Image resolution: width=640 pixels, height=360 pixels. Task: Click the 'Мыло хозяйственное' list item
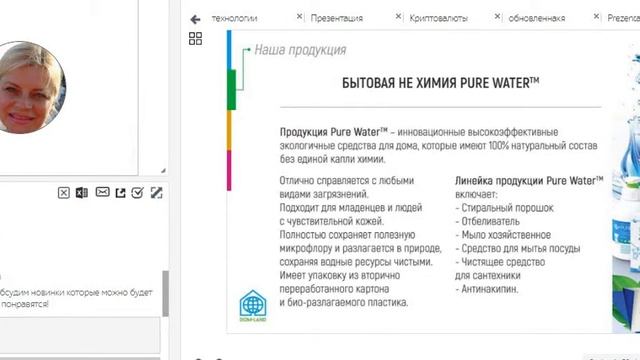click(x=503, y=235)
